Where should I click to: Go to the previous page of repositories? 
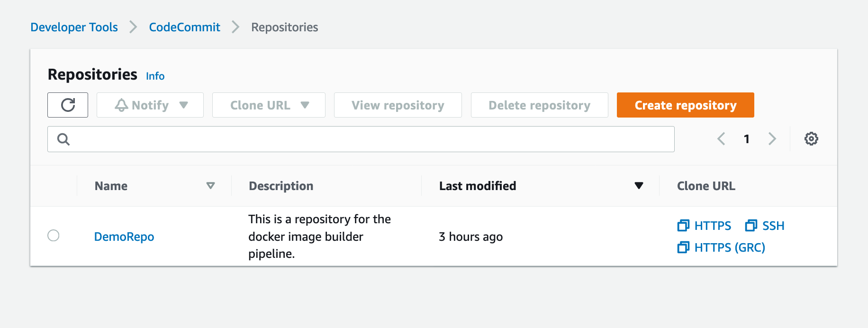point(721,138)
